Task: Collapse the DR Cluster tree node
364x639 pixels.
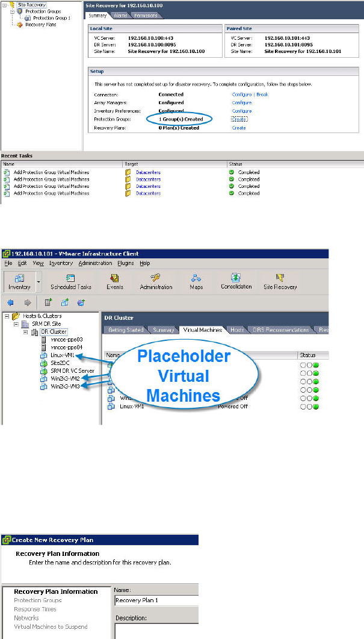Action: click(x=25, y=332)
